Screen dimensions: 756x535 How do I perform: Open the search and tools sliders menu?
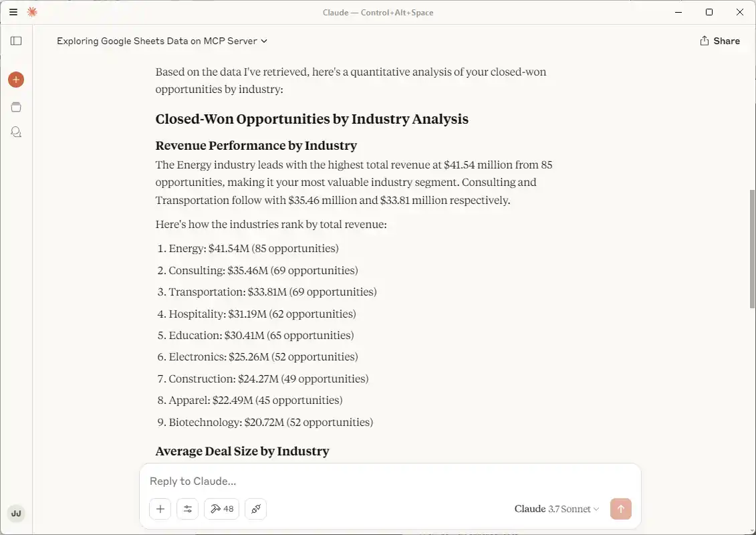click(x=188, y=509)
